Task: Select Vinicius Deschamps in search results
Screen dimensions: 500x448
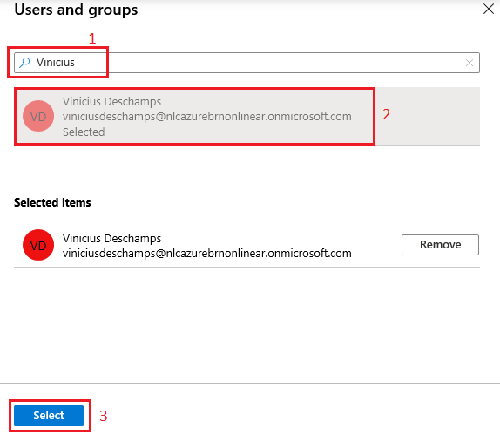Action: [x=247, y=116]
